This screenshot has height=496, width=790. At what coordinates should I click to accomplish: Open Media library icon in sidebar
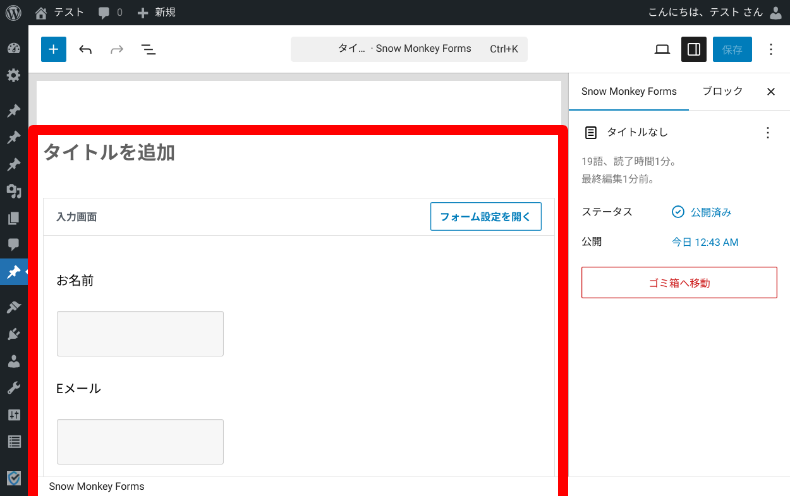coord(14,191)
